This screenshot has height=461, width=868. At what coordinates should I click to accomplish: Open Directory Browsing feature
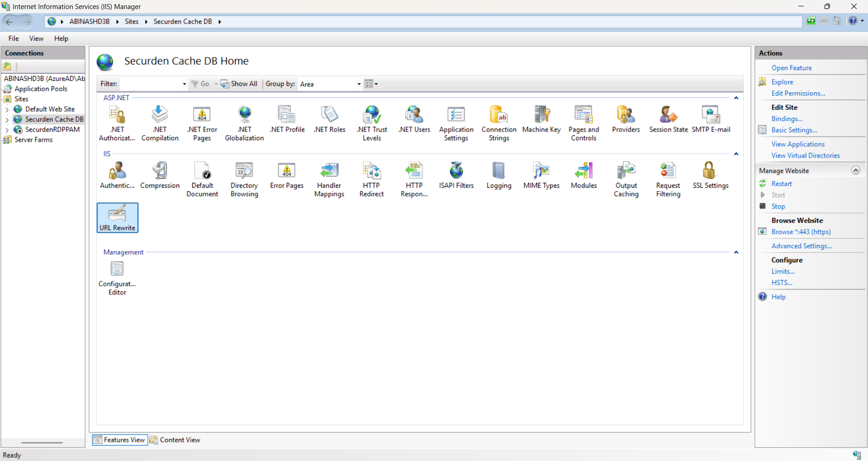[x=244, y=179]
